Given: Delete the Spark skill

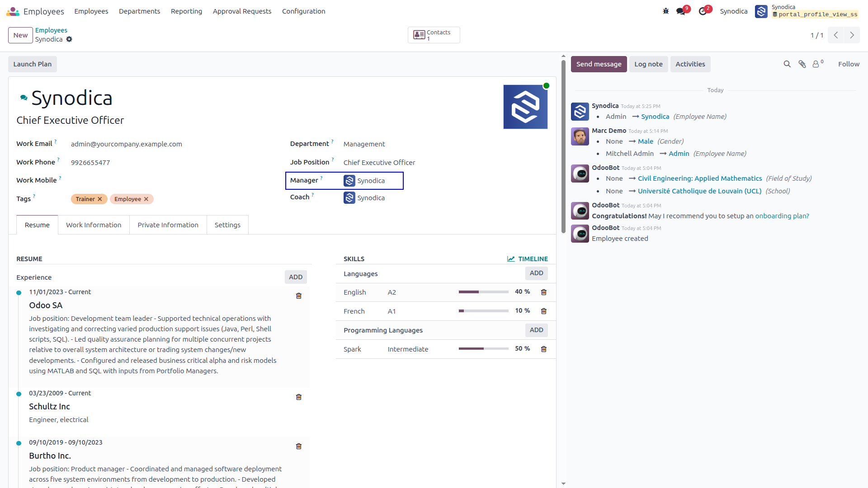Looking at the screenshot, I should (x=544, y=349).
